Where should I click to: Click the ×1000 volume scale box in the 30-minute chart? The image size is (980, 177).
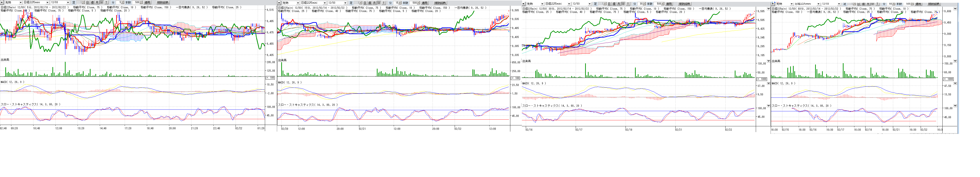pyautogui.click(x=761, y=79)
